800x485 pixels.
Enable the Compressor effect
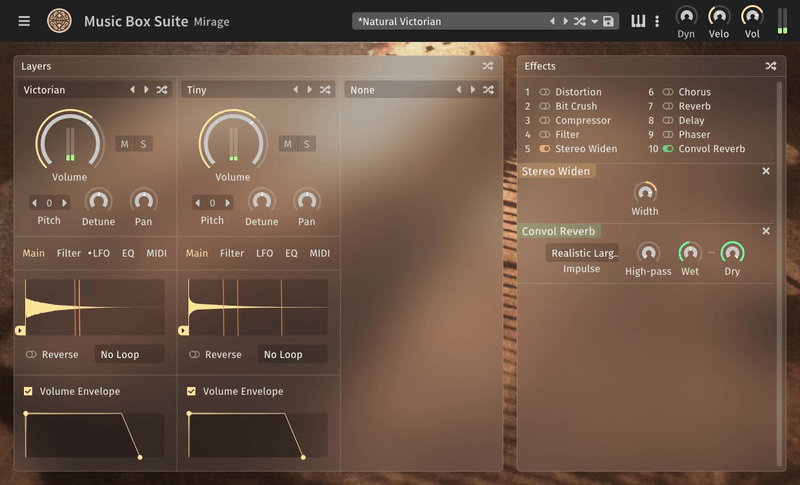pyautogui.click(x=545, y=120)
